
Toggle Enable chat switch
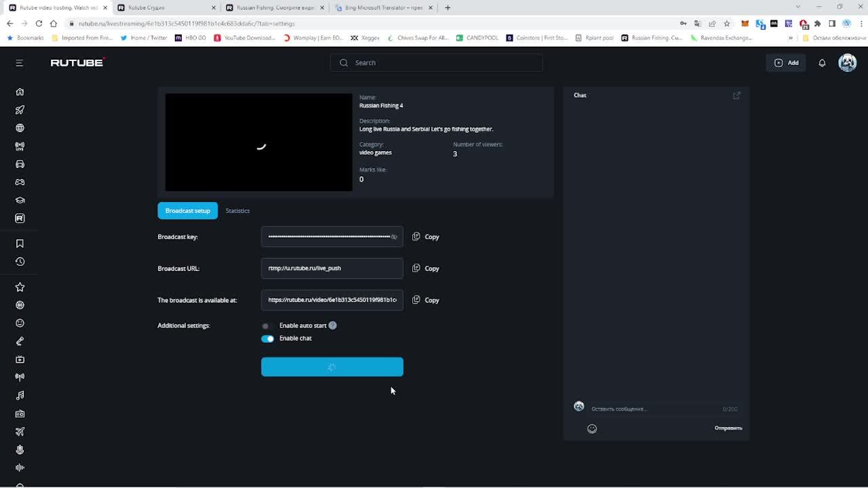coord(267,338)
